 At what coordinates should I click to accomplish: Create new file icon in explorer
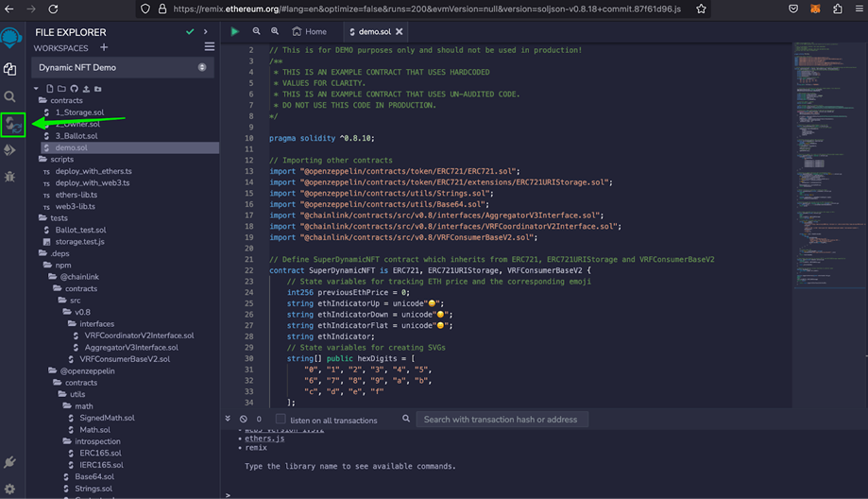pyautogui.click(x=50, y=89)
